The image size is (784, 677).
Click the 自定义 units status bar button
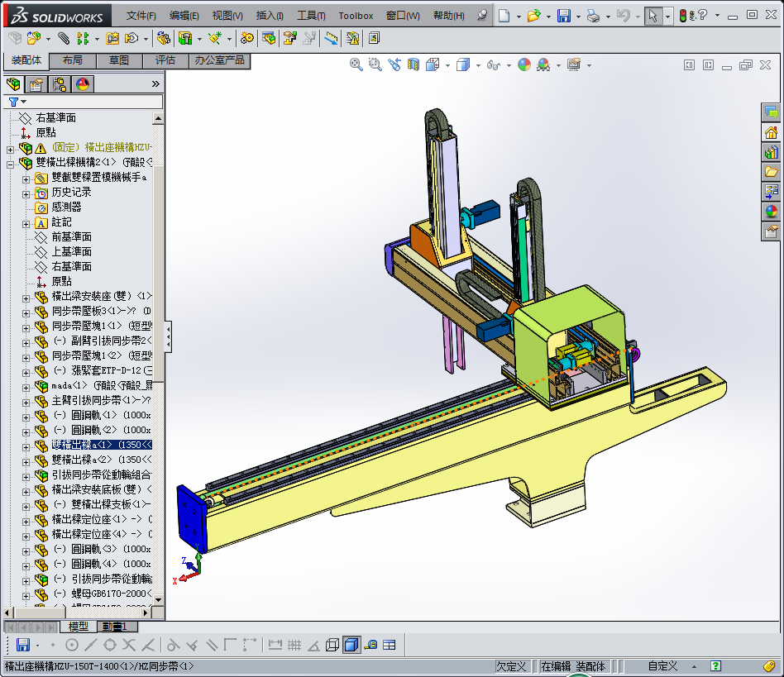click(x=662, y=666)
